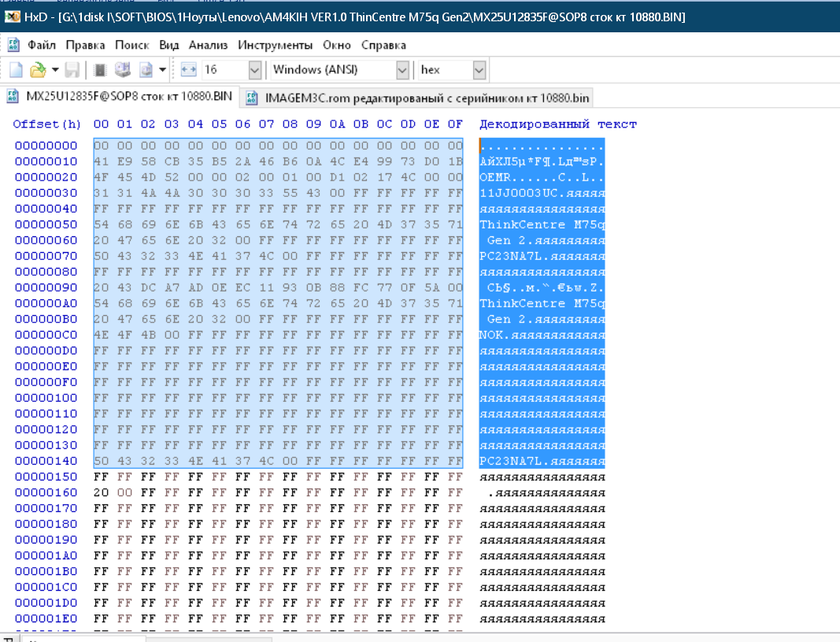Open the Справка menu
Image resolution: width=840 pixels, height=642 pixels.
click(x=383, y=45)
